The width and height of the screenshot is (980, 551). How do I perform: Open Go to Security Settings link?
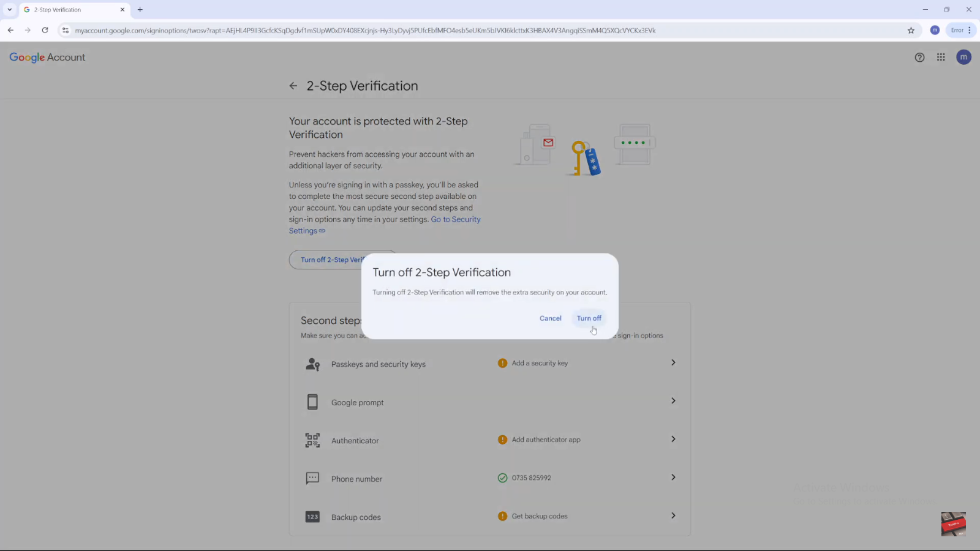pyautogui.click(x=455, y=219)
